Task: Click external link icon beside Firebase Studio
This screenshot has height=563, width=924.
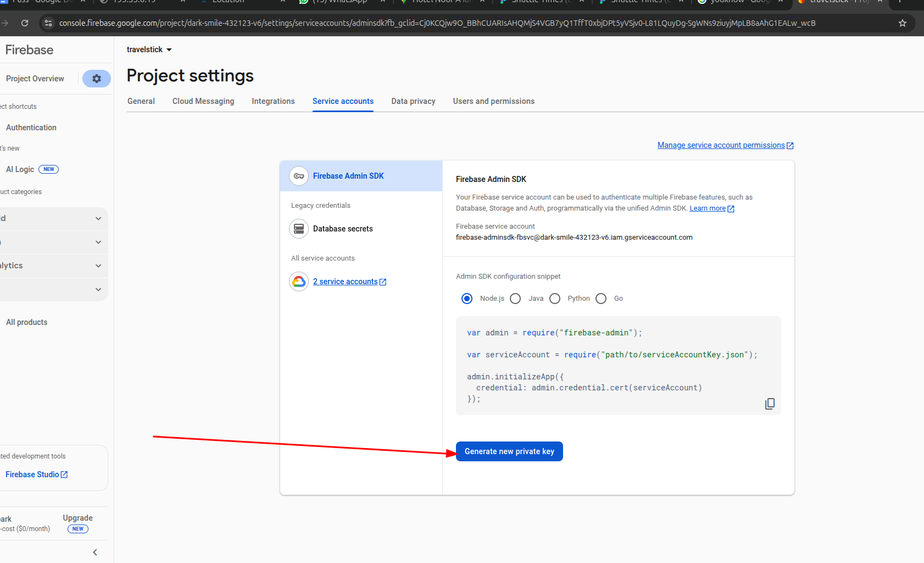Action: [x=64, y=474]
